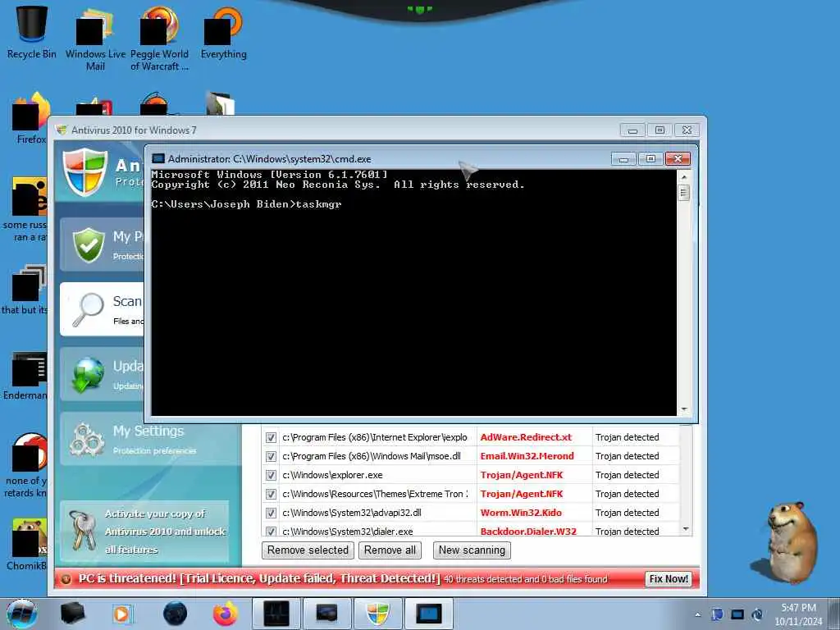Click the Remove all button
This screenshot has width=840, height=630.
click(390, 550)
